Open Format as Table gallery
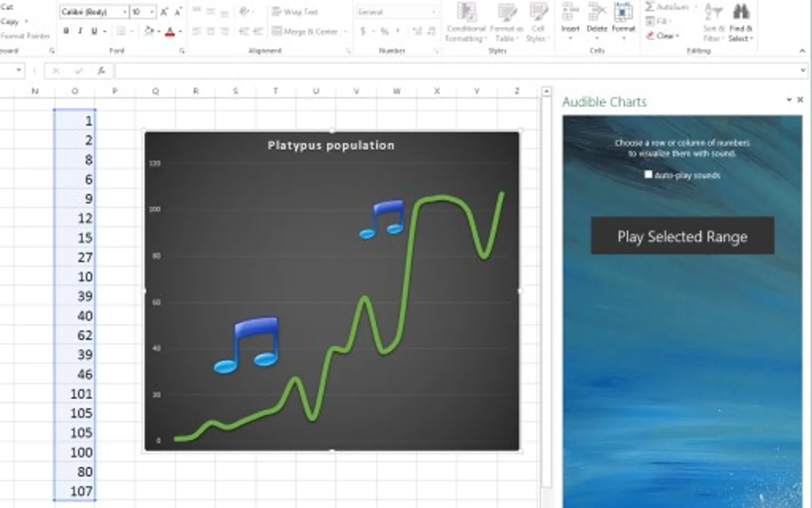This screenshot has width=812, height=508. click(x=506, y=23)
